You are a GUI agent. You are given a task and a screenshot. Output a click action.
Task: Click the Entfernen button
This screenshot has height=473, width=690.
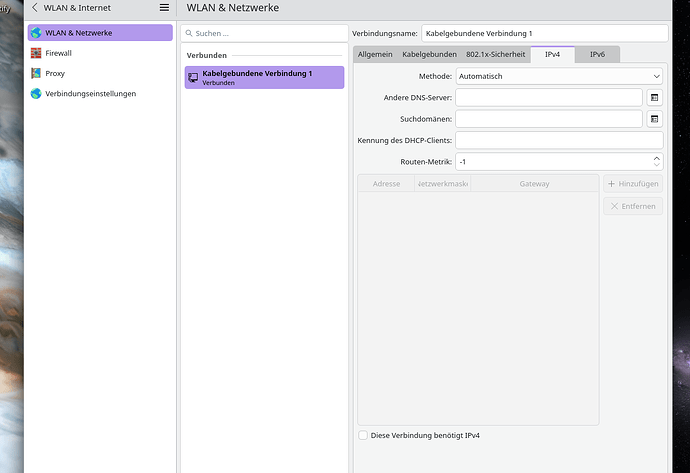[x=633, y=206]
